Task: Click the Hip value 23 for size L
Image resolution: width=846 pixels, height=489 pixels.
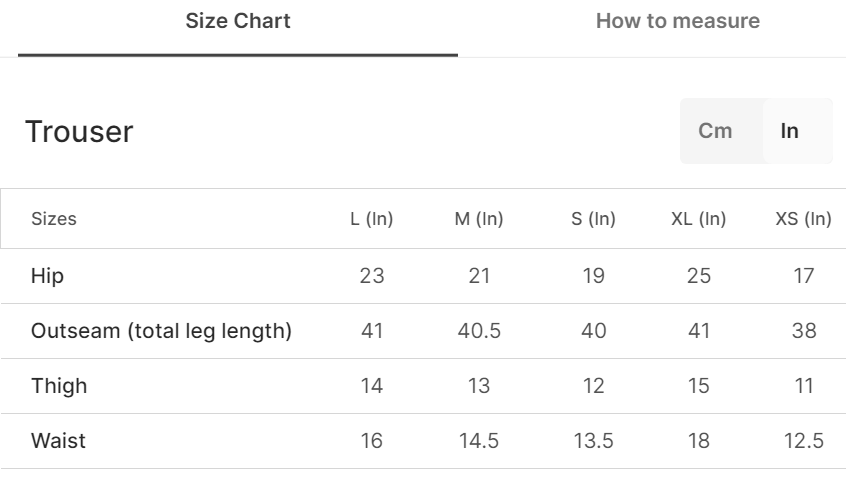Action: click(x=372, y=276)
